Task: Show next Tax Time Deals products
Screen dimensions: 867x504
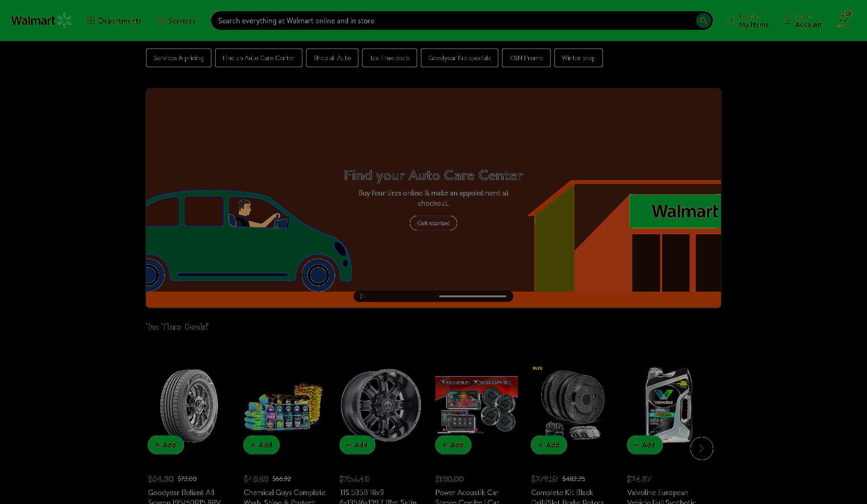Action: (x=702, y=448)
